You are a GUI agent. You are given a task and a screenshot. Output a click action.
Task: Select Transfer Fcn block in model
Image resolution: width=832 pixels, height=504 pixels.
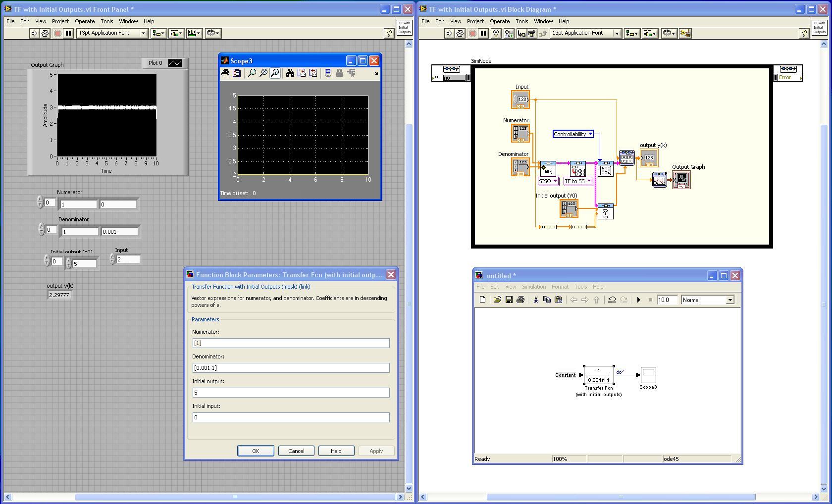(599, 375)
